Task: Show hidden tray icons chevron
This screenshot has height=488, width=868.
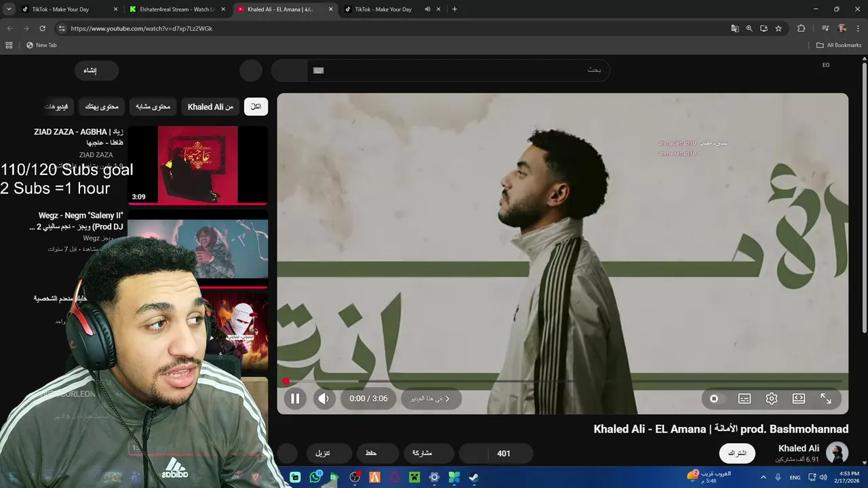Action: [764, 477]
